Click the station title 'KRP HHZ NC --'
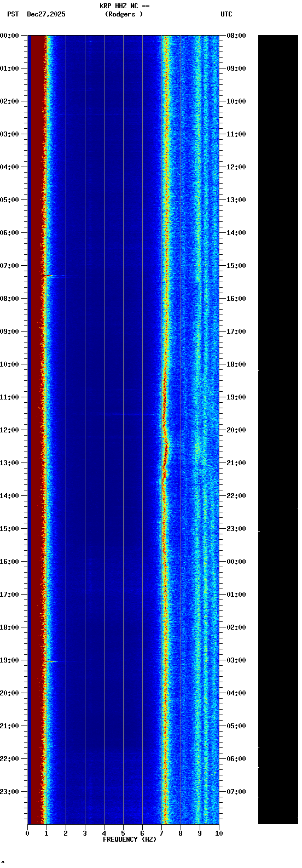 pyautogui.click(x=124, y=6)
